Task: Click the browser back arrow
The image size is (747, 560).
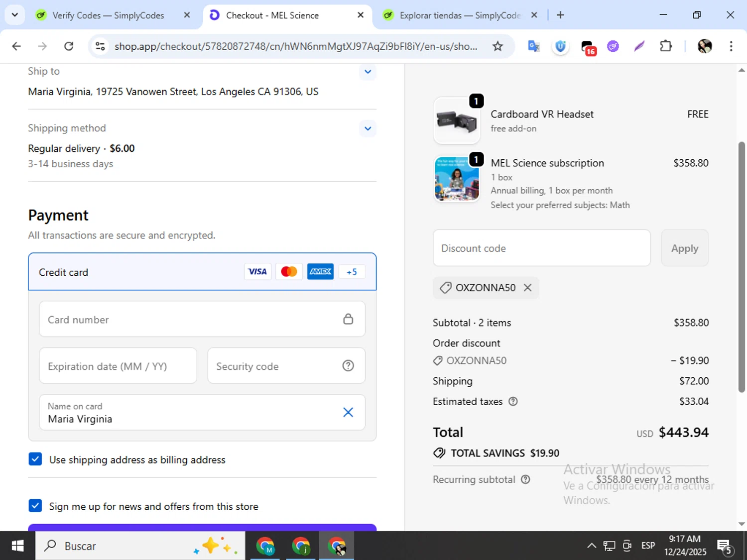Action: (16, 46)
